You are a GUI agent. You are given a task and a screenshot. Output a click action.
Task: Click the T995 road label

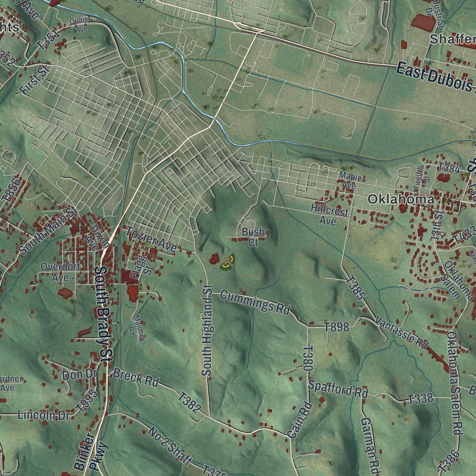tap(86, 400)
